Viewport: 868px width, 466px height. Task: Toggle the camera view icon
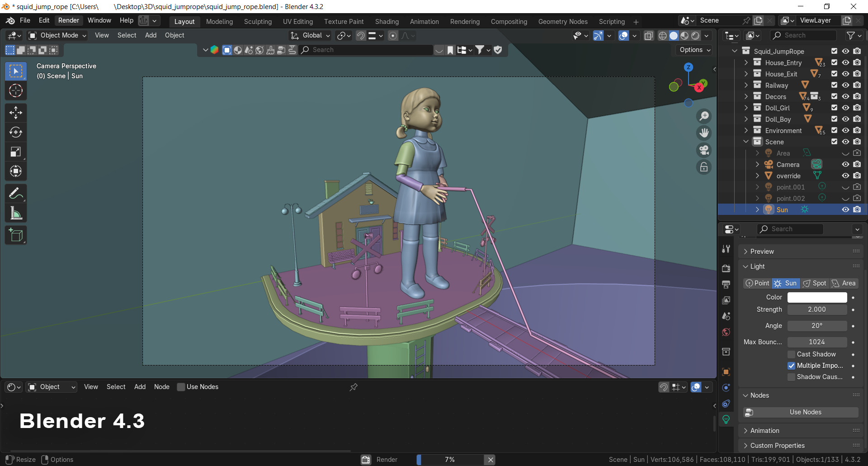[x=704, y=150]
